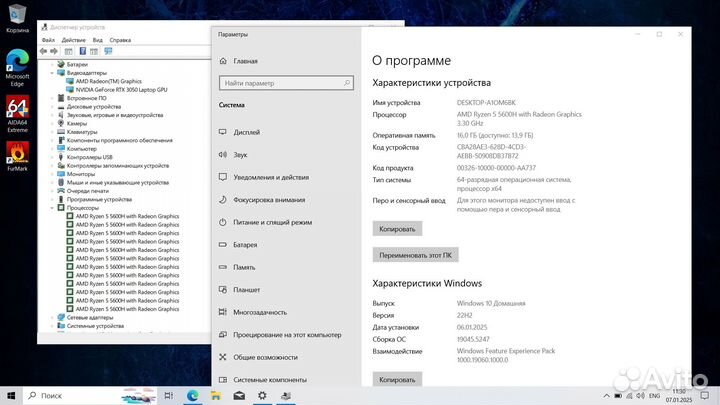The image size is (720, 405).
Task: Select Компьютер tree item
Action: (82, 149)
